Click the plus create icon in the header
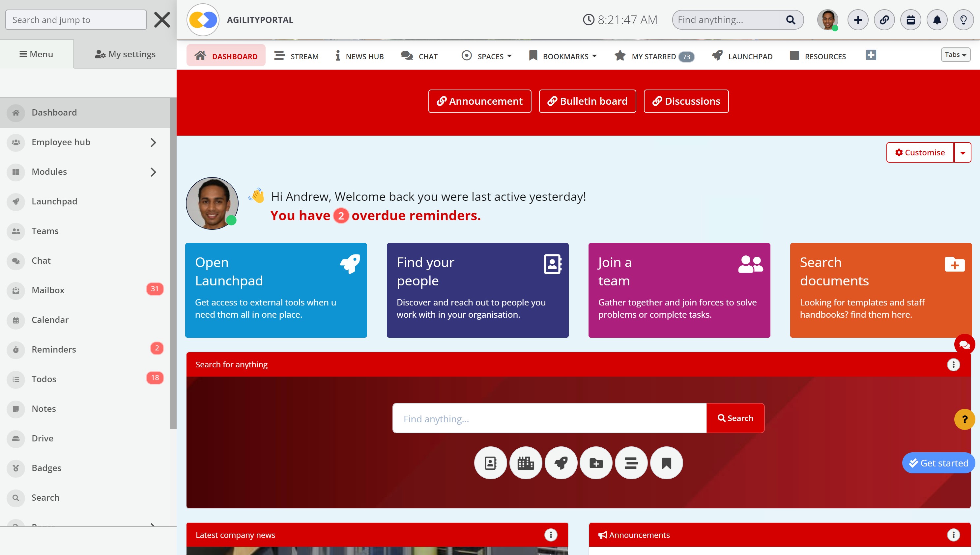980x555 pixels. (x=857, y=20)
